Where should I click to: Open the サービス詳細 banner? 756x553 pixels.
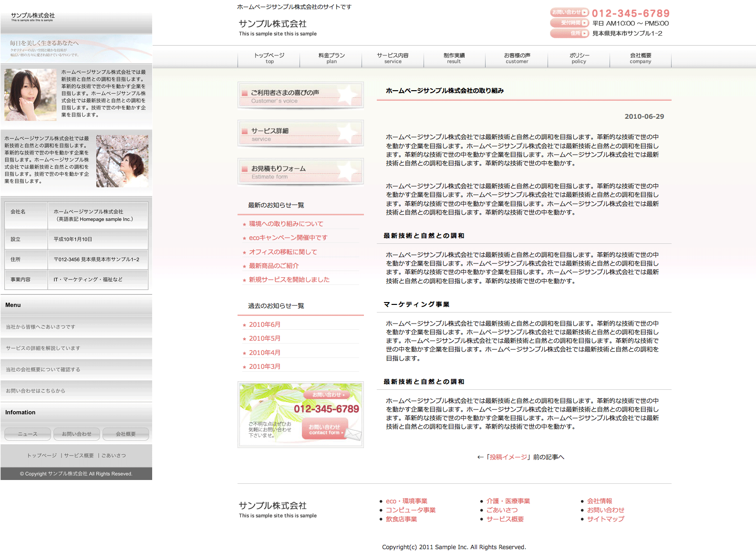click(300, 133)
